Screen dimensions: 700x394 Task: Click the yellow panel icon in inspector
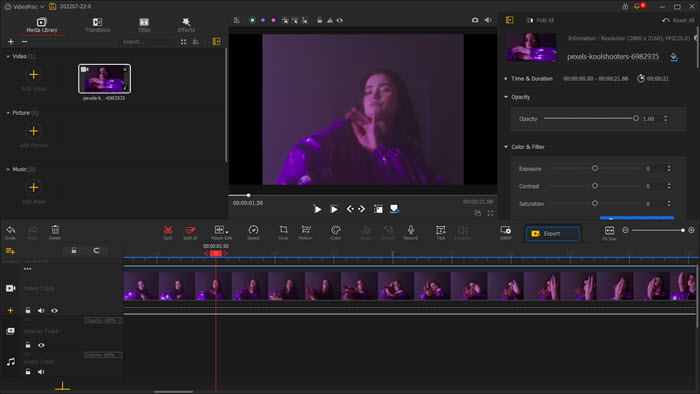coord(509,20)
